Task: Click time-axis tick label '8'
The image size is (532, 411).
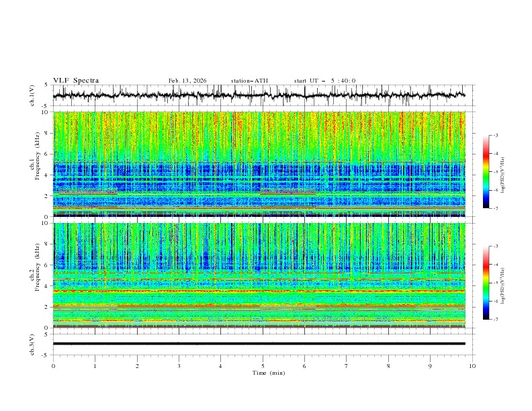Action: [388, 366]
